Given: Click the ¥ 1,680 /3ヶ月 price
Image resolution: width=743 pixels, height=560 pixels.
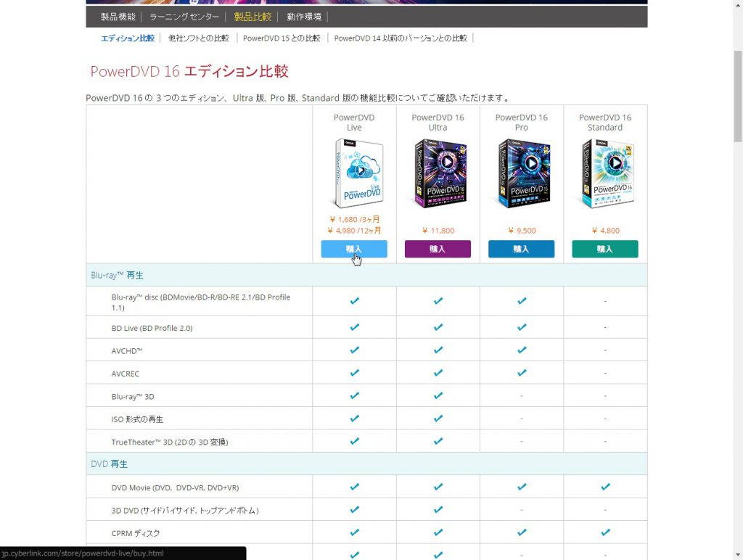Looking at the screenshot, I should pyautogui.click(x=354, y=219).
